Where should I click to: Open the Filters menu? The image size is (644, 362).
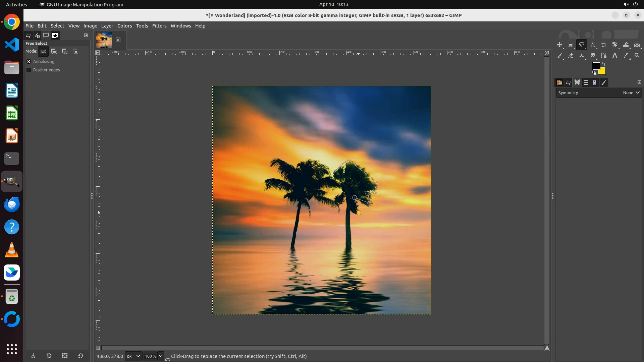click(159, 26)
